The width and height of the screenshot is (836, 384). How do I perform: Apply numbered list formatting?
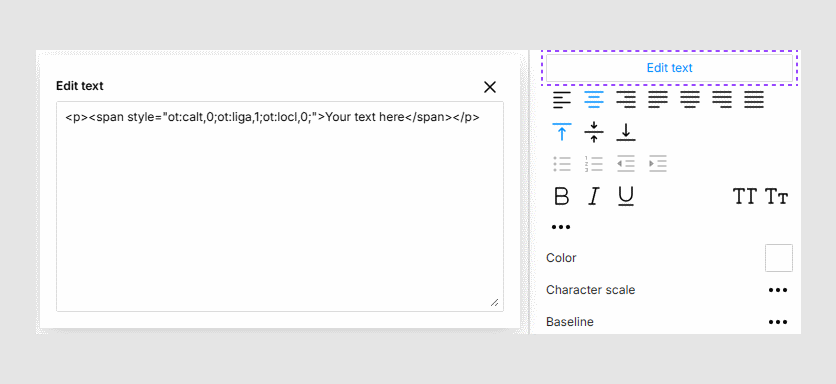tap(593, 164)
